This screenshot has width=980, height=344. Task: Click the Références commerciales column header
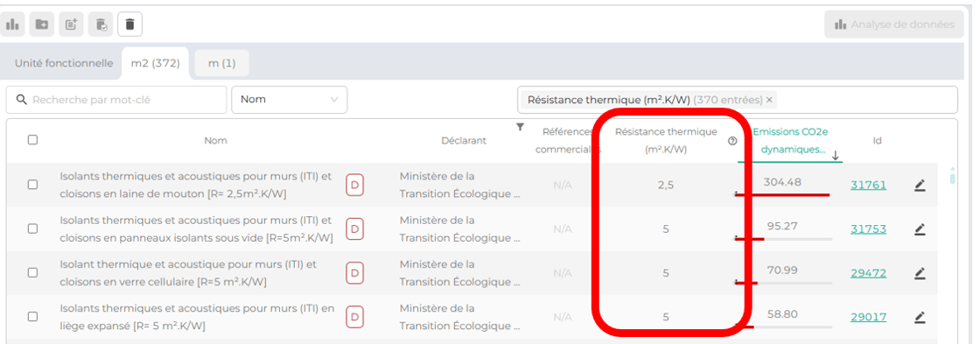coord(568,141)
